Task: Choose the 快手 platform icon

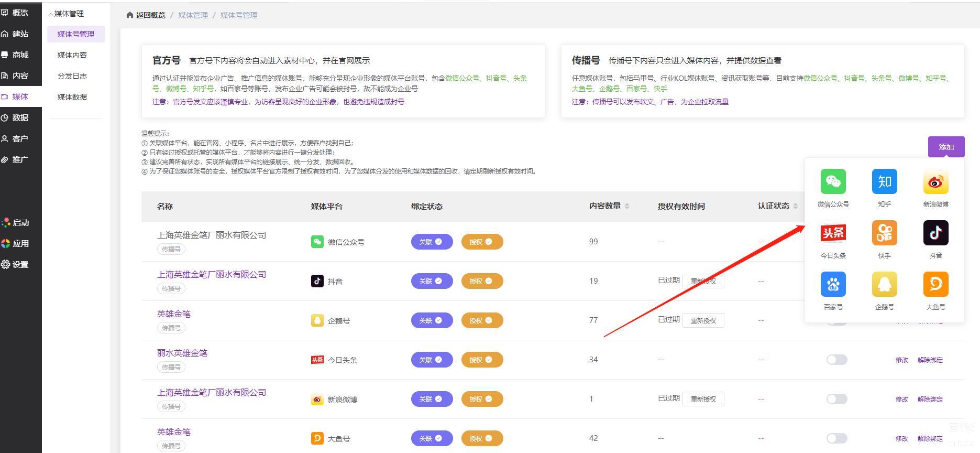Action: (x=884, y=233)
